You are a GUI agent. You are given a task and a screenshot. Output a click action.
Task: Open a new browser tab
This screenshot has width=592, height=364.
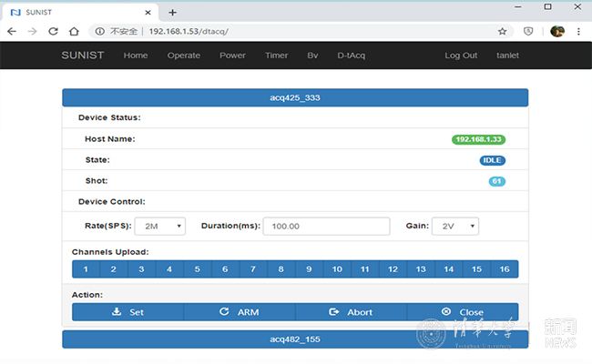tap(172, 12)
